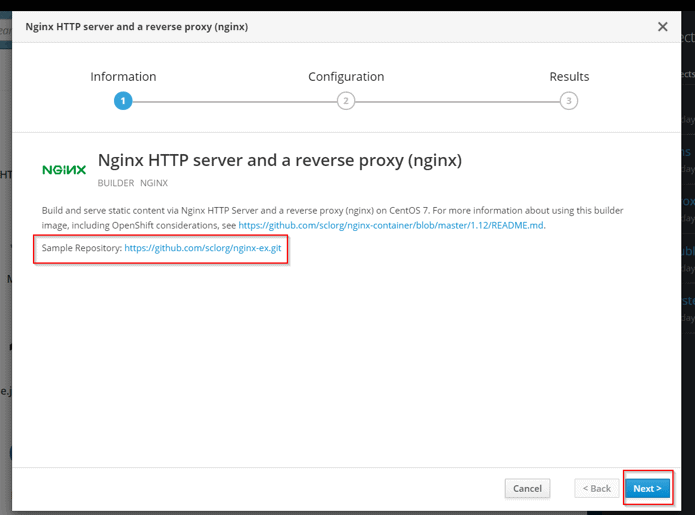Click the progress line between steps 1 and 2
This screenshot has width=695, height=515.
tap(234, 101)
